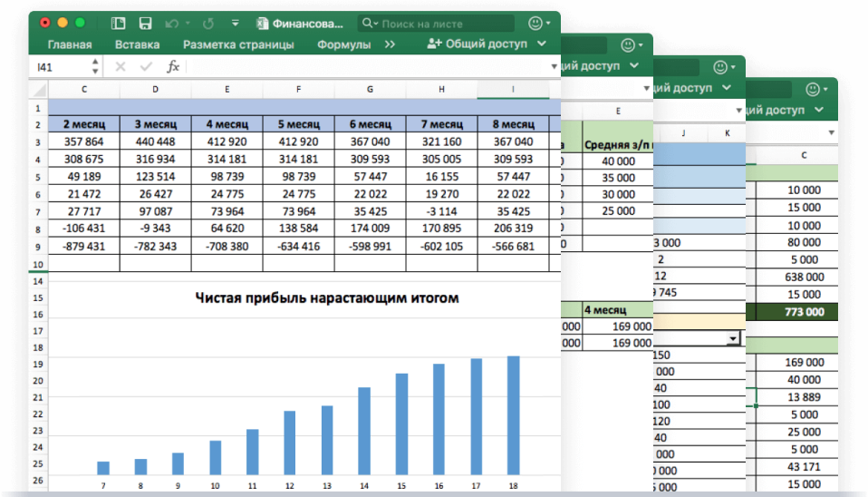
Task: Click the Поиск на листе search field
Action: (436, 24)
